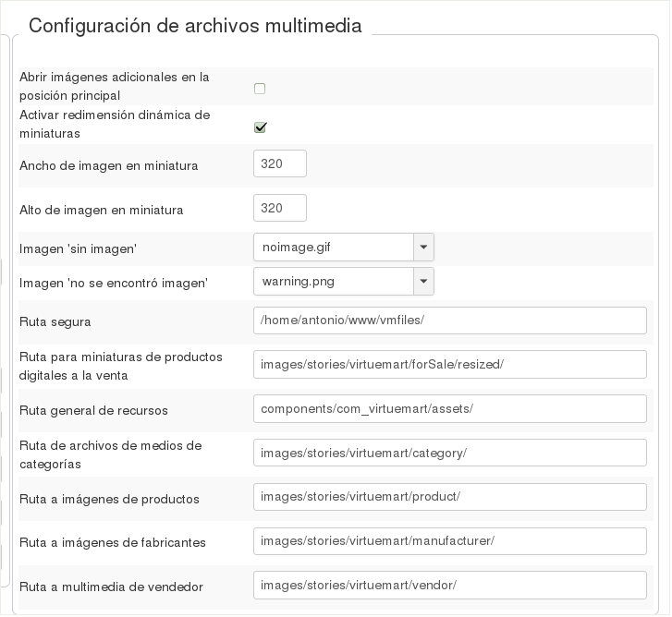
Task: Click the product images path field
Action: pos(450,497)
